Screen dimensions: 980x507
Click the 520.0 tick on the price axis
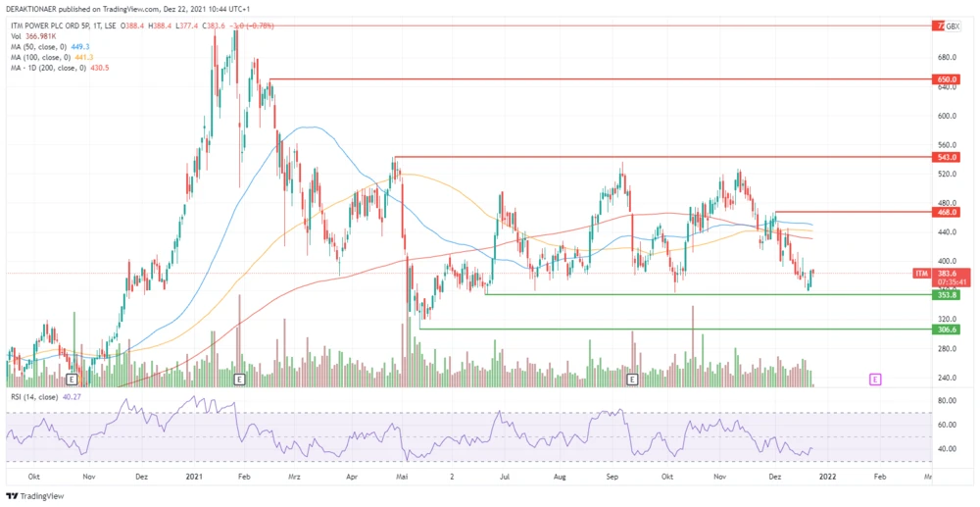coord(945,174)
